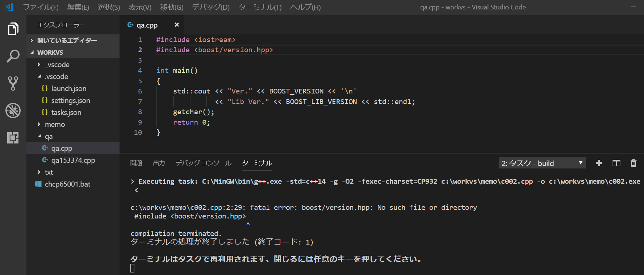Place cursor on '#include <iostream>' line
The width and height of the screenshot is (644, 275).
pos(196,40)
